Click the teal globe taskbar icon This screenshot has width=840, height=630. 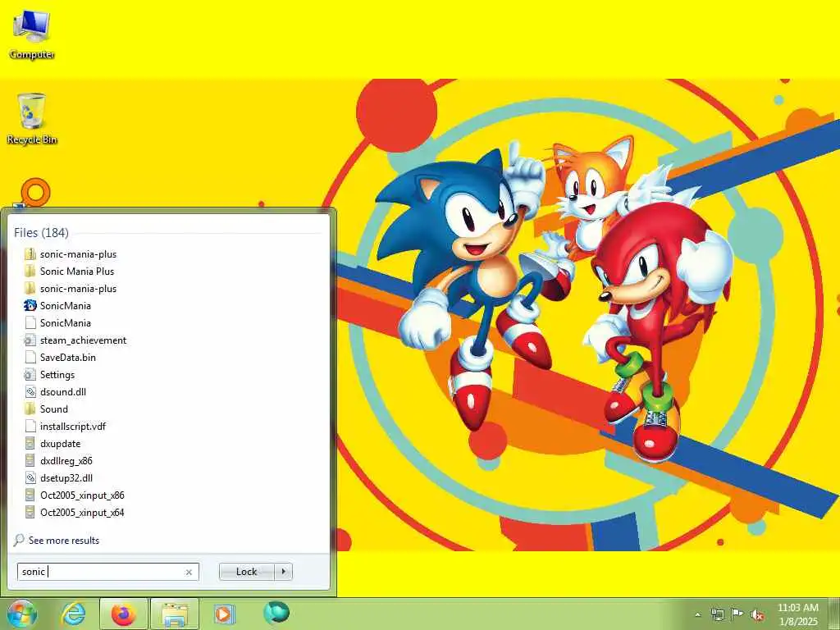click(x=276, y=612)
